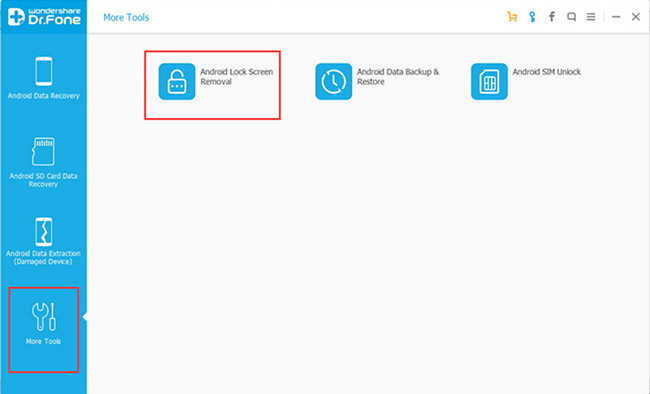Viewport: 650px width, 394px height.
Task: Open the shopping cart purchase icon
Action: (x=512, y=17)
